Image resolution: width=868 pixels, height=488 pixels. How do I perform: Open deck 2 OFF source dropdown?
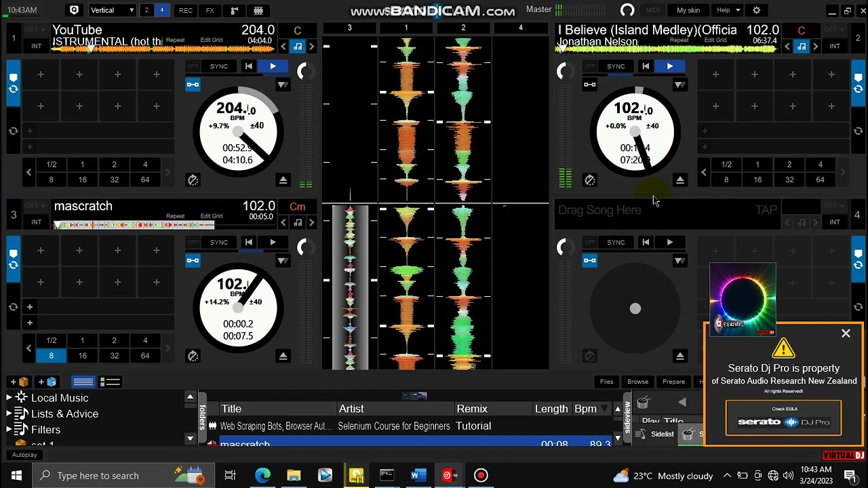pos(835,30)
